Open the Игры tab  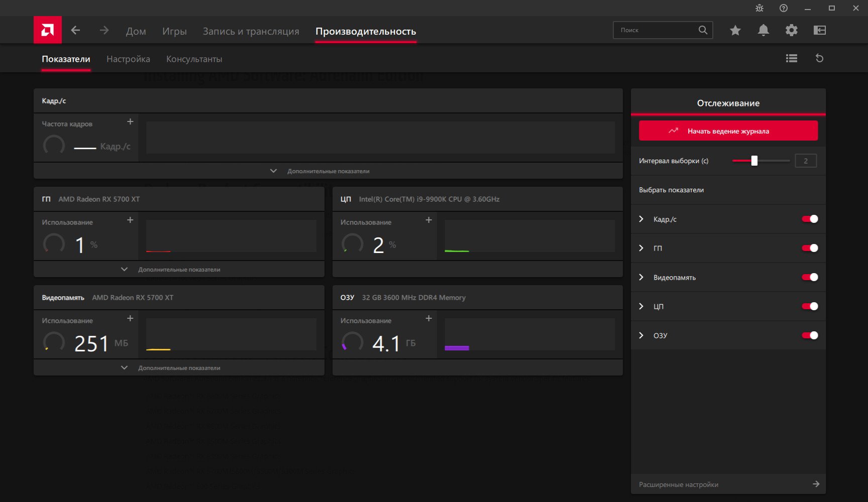pyautogui.click(x=174, y=31)
